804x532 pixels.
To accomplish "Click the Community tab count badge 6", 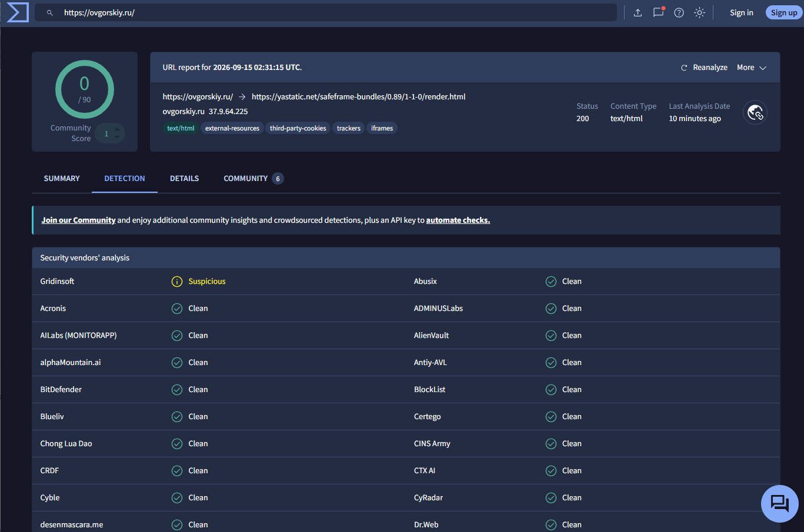I will point(278,179).
